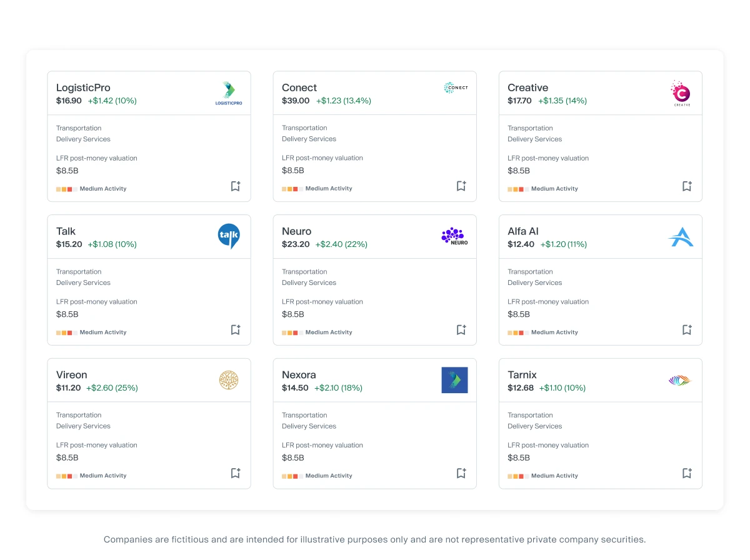Open the Creative company name link
Viewport: 750px width, 560px height.
coord(527,87)
